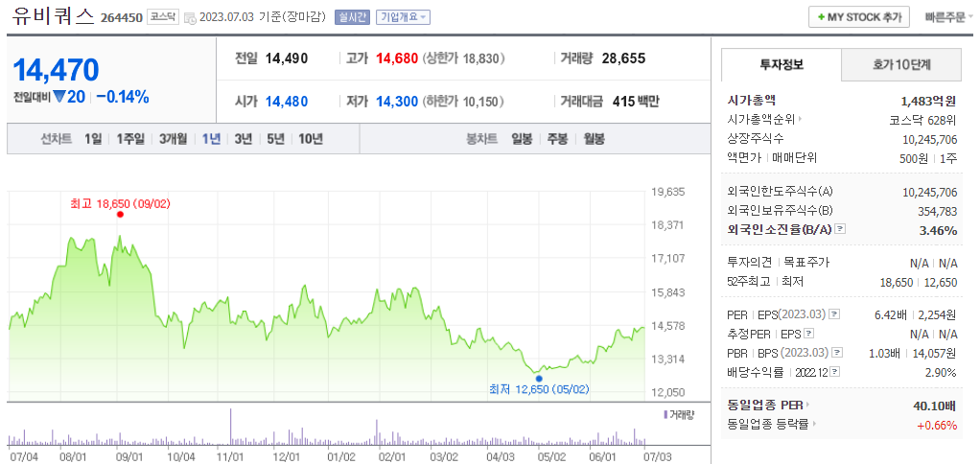Click the blue down-triangle next to 전일대비 20
Image resolution: width=980 pixels, height=464 pixels.
59,98
